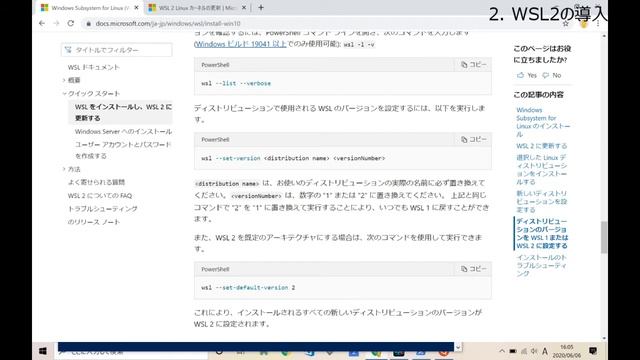Open トラブルシューティング in the sidebar
Image resolution: width=640 pixels, height=360 pixels.
tap(102, 209)
